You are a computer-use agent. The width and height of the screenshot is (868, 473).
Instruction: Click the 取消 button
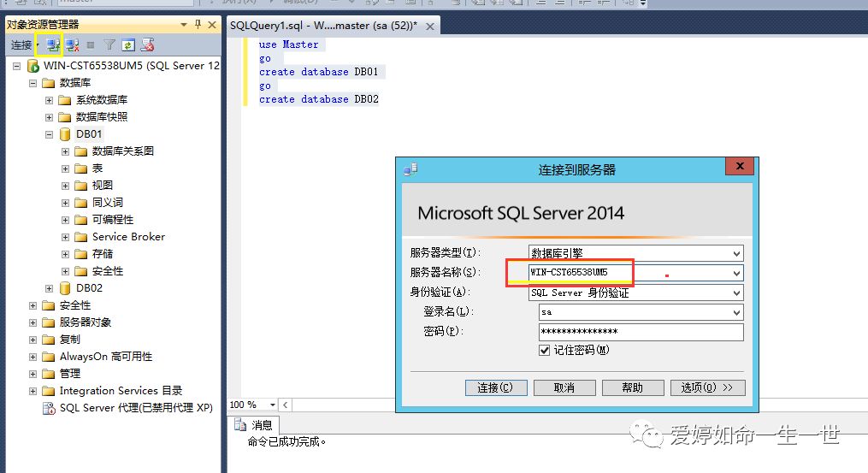564,387
